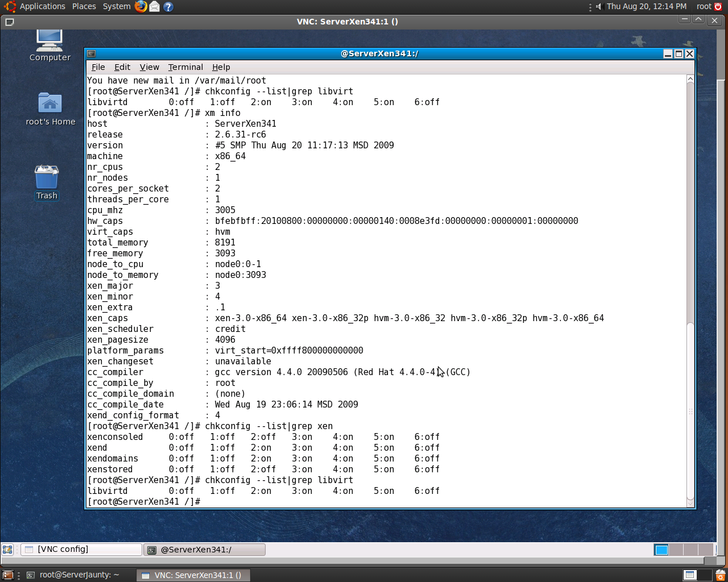Click the terminal scrollbar up arrow

(690, 79)
